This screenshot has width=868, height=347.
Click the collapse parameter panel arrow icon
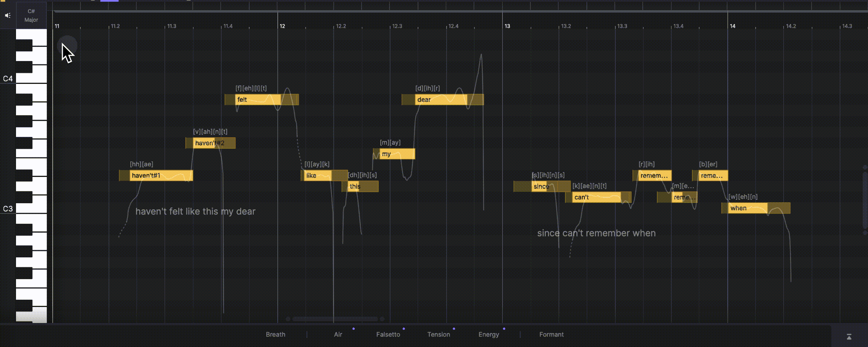[x=849, y=337]
